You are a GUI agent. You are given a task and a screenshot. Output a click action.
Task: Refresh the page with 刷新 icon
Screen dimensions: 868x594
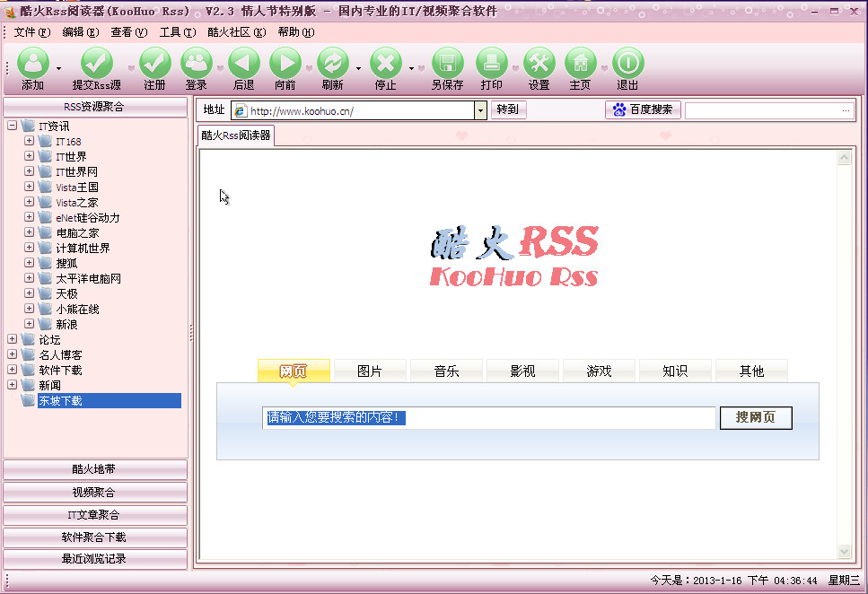[x=333, y=63]
